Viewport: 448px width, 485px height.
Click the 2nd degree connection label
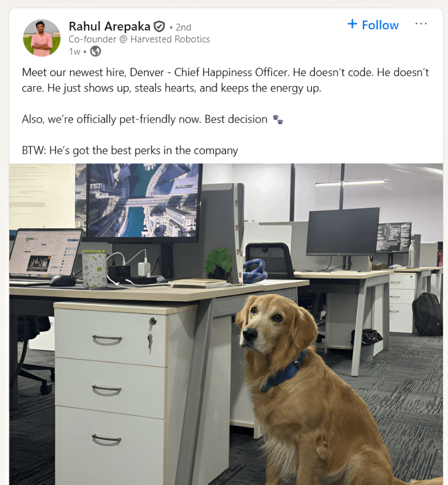click(183, 27)
